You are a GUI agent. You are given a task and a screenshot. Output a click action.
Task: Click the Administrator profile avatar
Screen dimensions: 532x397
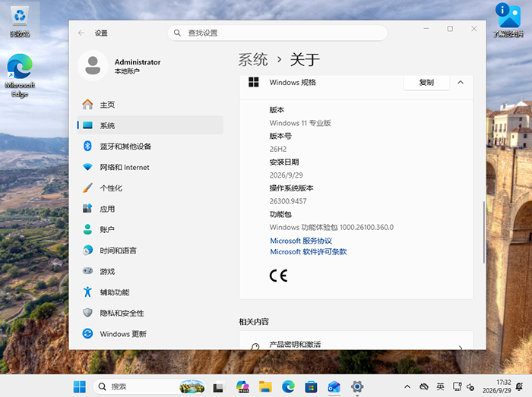tap(93, 66)
